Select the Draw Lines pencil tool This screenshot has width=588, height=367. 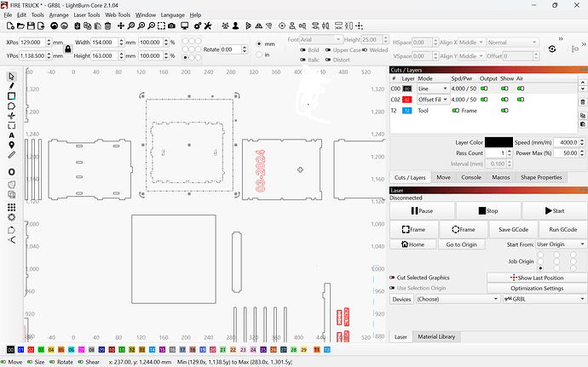pos(12,86)
